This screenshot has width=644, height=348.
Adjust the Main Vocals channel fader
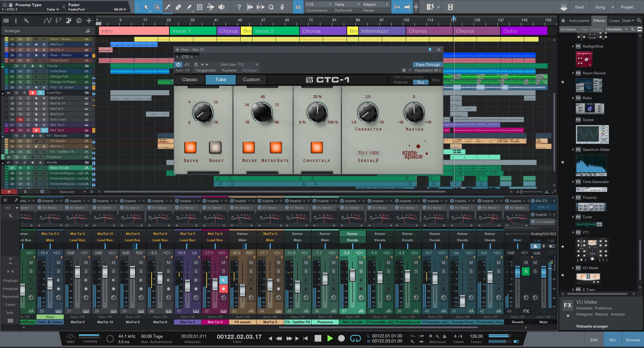(352, 275)
